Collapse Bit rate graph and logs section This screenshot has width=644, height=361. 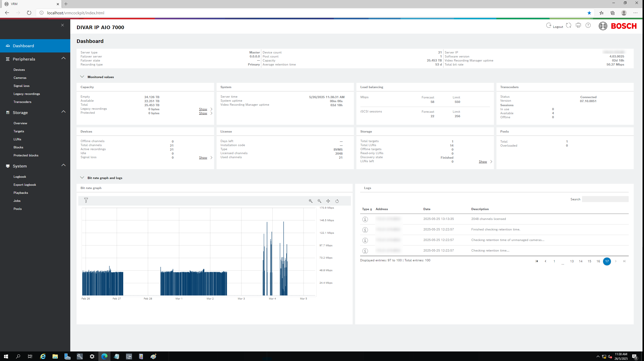(x=82, y=178)
